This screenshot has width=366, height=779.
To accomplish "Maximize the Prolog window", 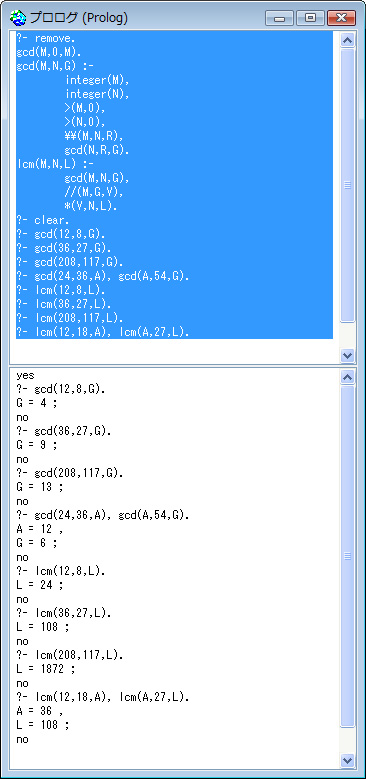I will (x=310, y=18).
